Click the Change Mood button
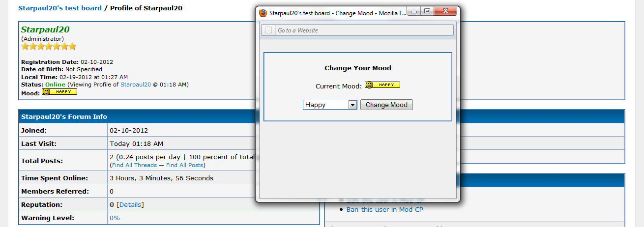644x227 pixels. [386, 105]
